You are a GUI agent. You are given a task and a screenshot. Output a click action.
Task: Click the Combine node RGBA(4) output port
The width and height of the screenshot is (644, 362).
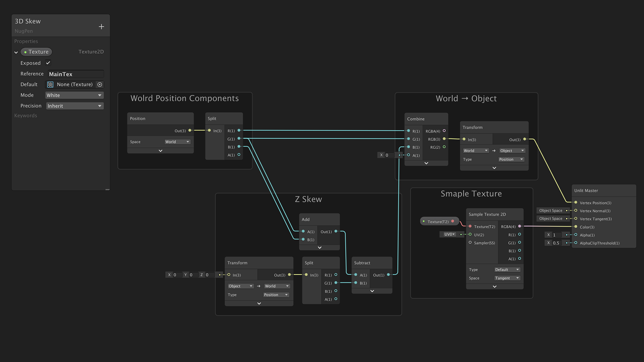pyautogui.click(x=444, y=131)
